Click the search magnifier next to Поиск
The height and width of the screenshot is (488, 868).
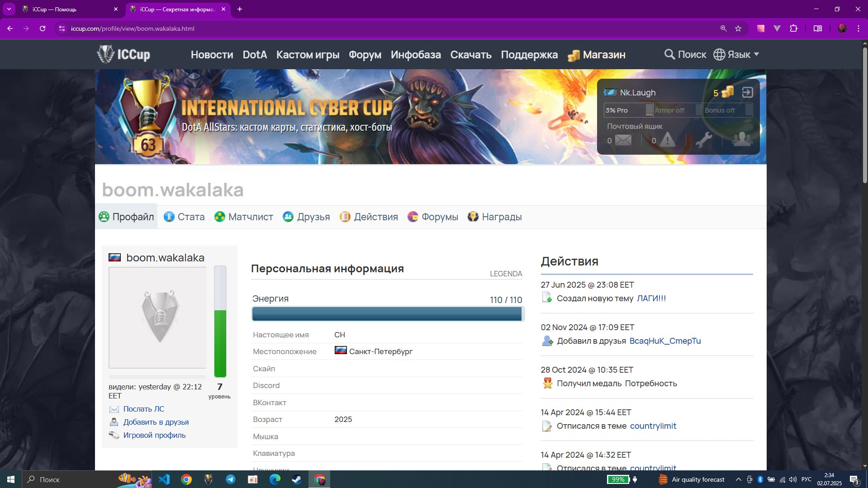coord(669,54)
